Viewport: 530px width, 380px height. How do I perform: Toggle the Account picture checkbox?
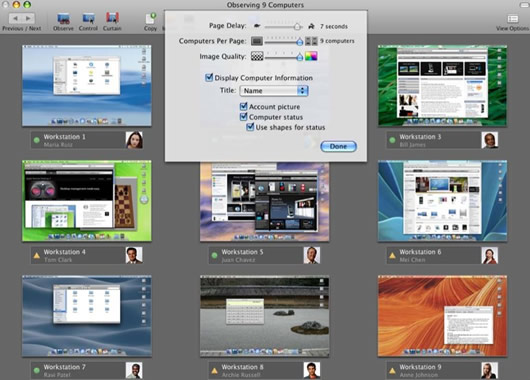[x=243, y=106]
